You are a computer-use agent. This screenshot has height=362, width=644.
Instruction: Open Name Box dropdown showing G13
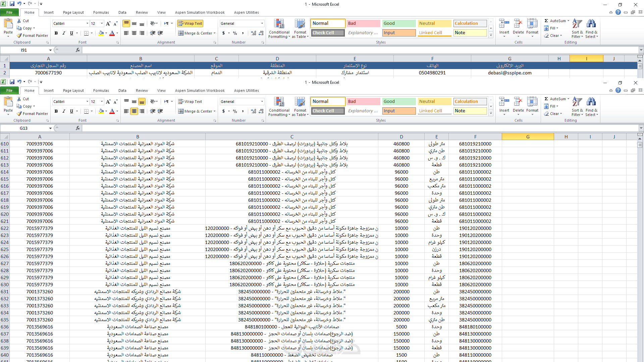coord(50,128)
